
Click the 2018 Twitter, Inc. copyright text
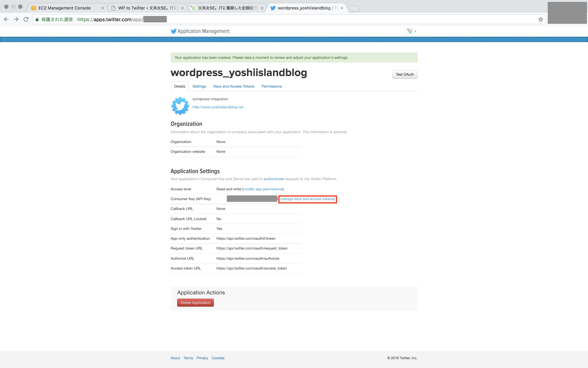(402, 358)
